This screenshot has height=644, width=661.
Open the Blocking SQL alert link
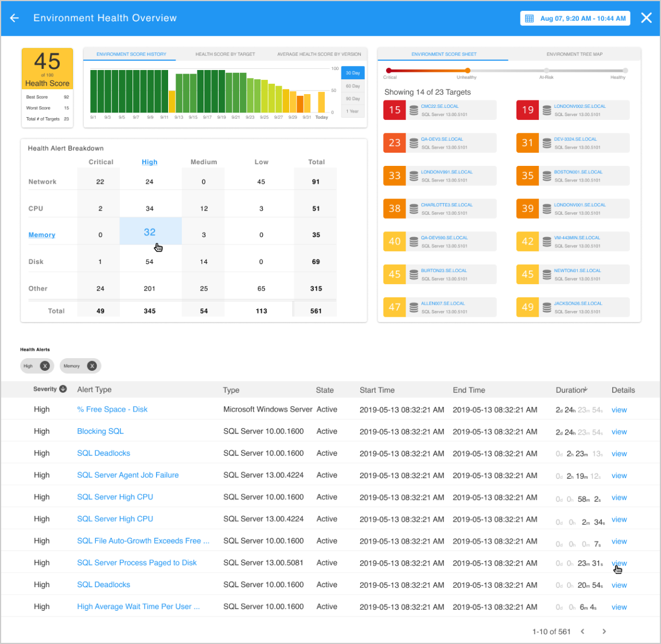[x=100, y=432]
